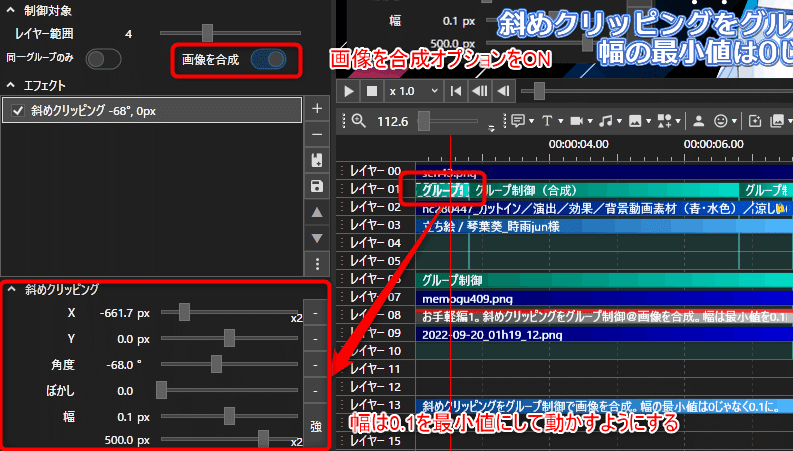Toggle the 同一グループのみ switch

[x=103, y=59]
